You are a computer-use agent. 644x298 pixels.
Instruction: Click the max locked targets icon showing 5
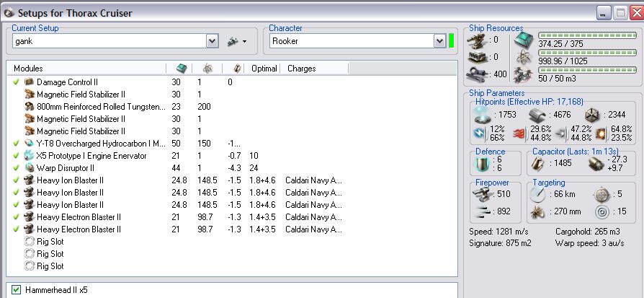tap(601, 194)
